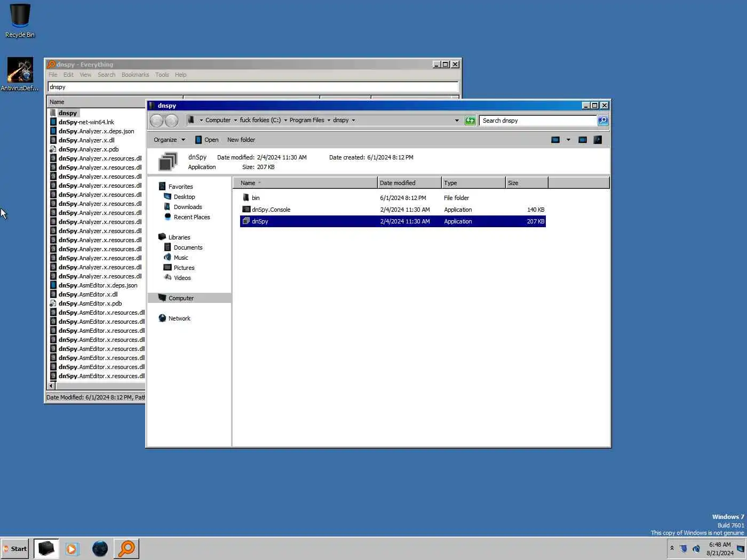
Task: Expand the dropdown arrow after Program Files breadcrumb
Action: (329, 121)
